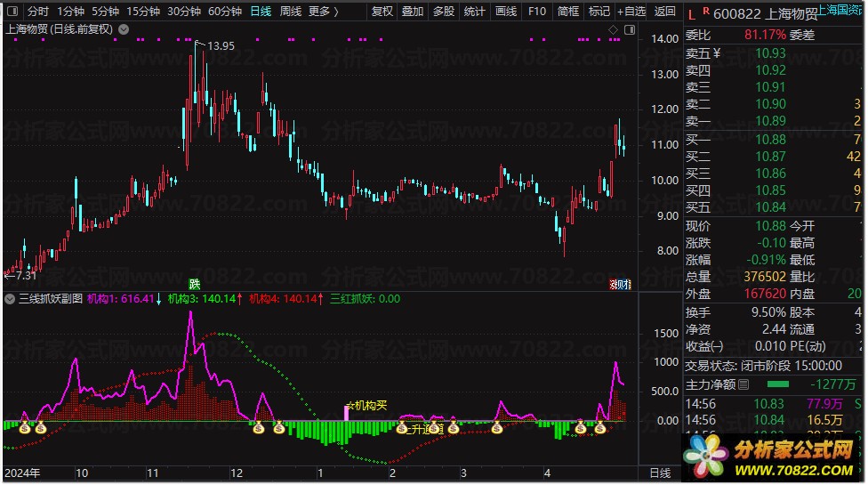This screenshot has width=868, height=485.
Task: Open the 分析家公式网 website logo
Action: (771, 457)
